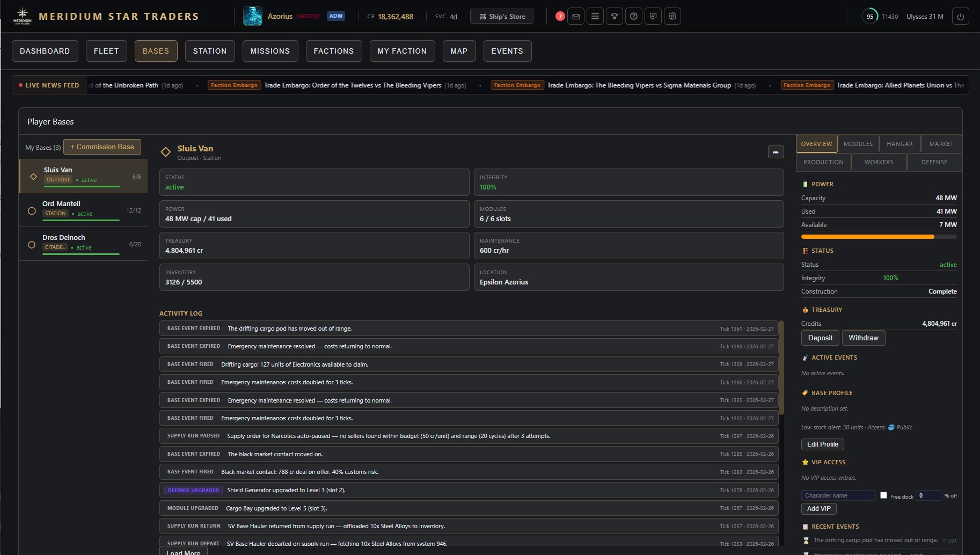Click the Character name input field
980x555 pixels.
tap(838, 495)
